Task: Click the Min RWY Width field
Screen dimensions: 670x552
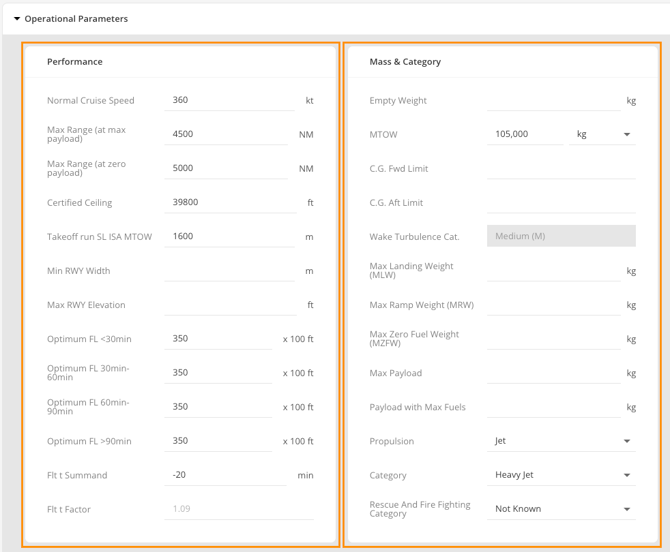Action: tap(230, 271)
